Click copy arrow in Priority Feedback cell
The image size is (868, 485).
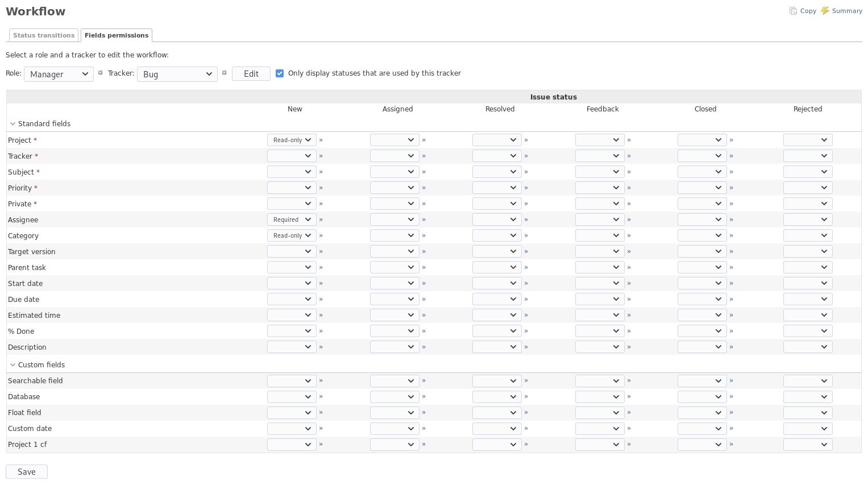pos(629,188)
